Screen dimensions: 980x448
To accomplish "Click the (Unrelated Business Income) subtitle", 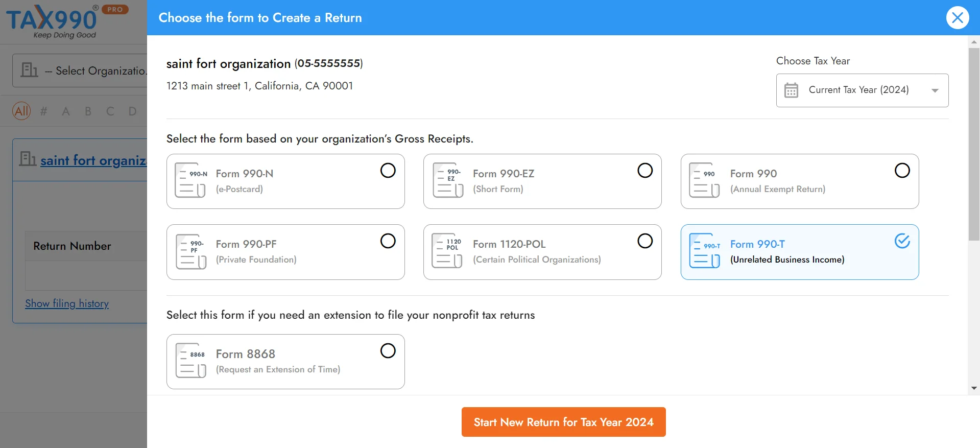I will (x=787, y=260).
